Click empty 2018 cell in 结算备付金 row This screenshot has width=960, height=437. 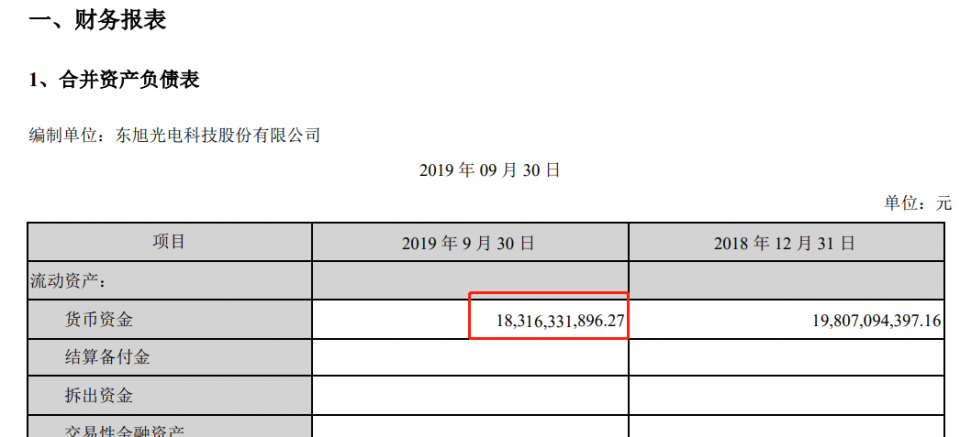[785, 358]
